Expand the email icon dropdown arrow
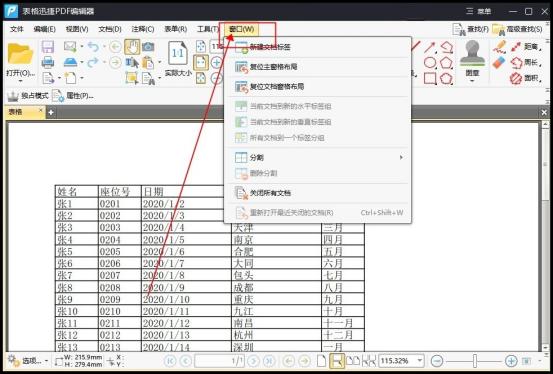Screen dimensions: 553x374 tap(81, 47)
